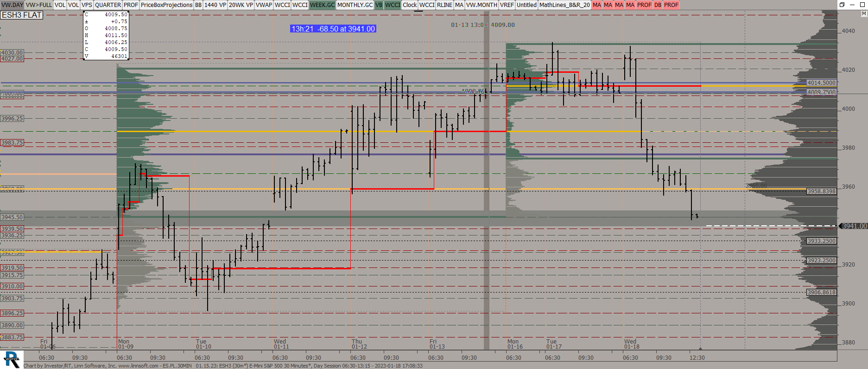
Task: Click the L 4006.25 low value in data box
Action: tap(106, 42)
